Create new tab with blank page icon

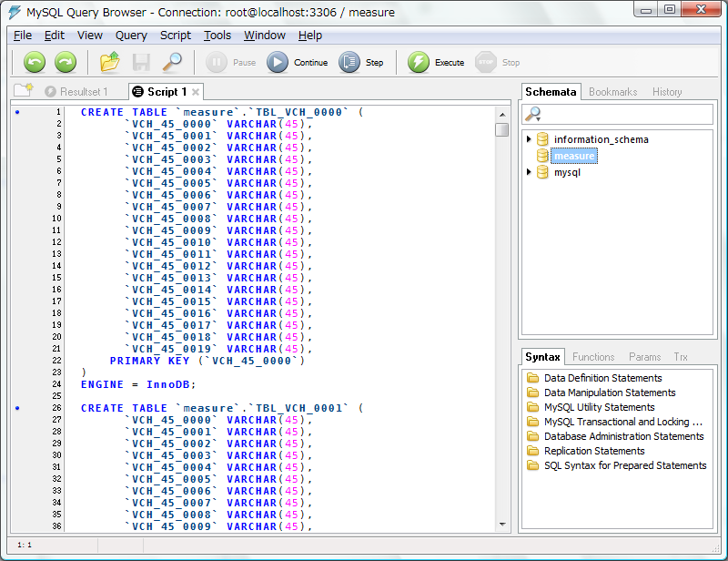coord(24,89)
